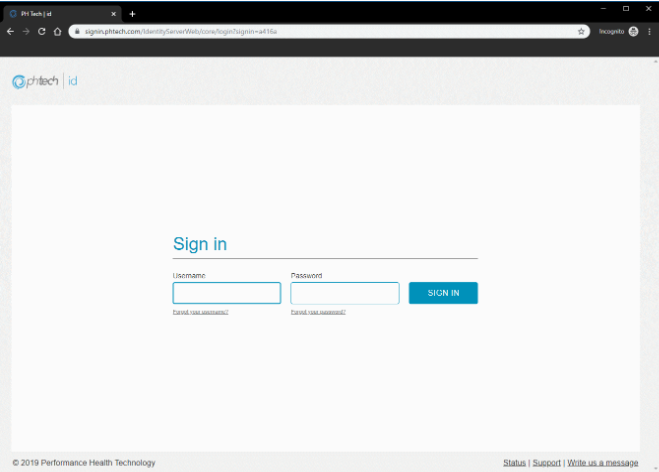Click into the Password field
Image resolution: width=659 pixels, height=472 pixels.
(x=344, y=293)
